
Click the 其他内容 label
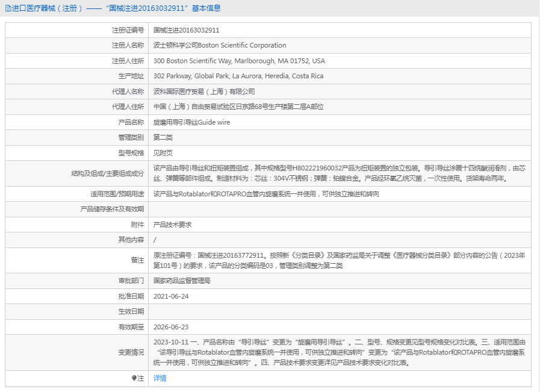131,240
